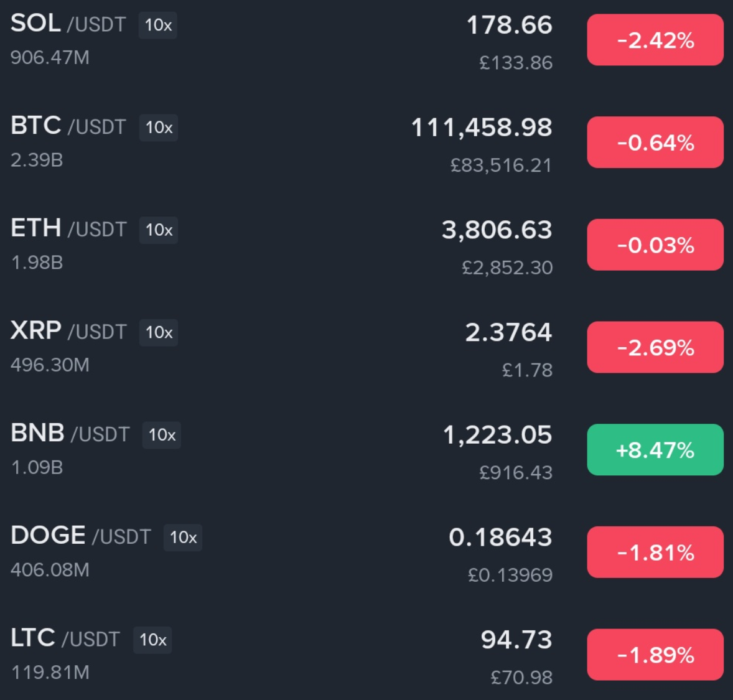Image resolution: width=733 pixels, height=700 pixels.
Task: Open the DOGE/USDT pair name
Action: click(80, 536)
